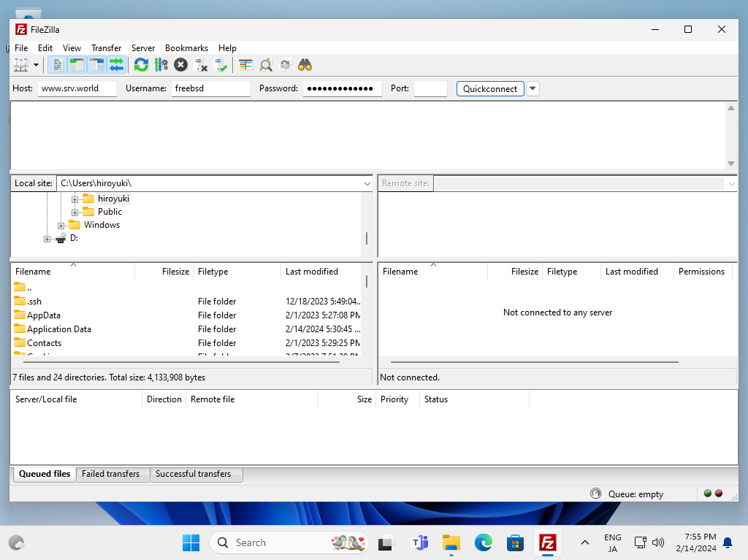
Task: Toggle synchronized browsing
Action: [x=286, y=65]
